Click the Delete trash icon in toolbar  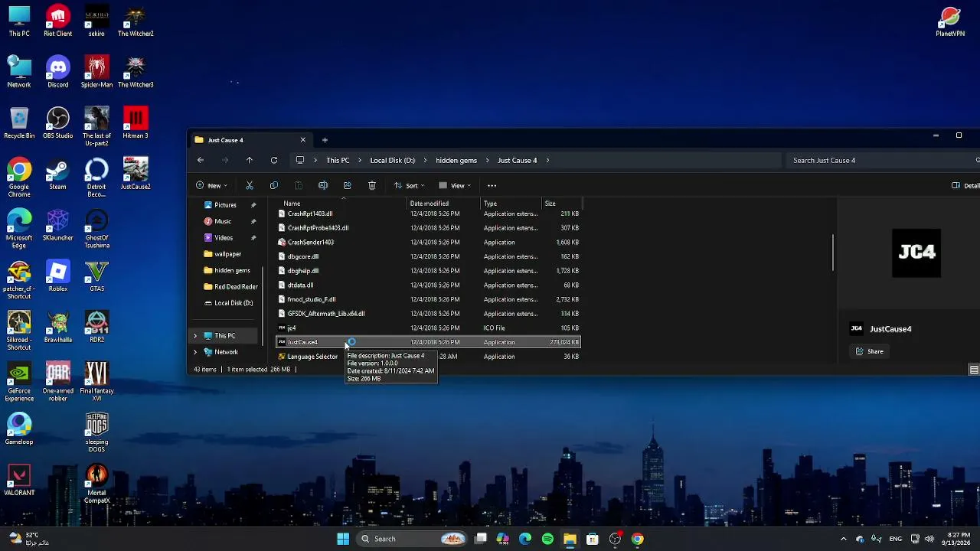click(x=372, y=185)
